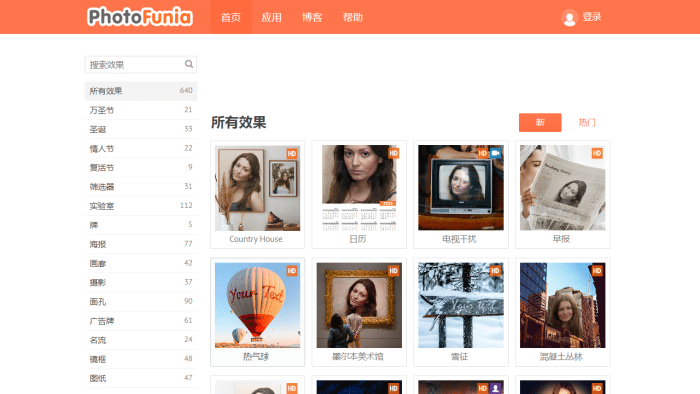Open the 早报 effect thumbnail
Screen dimensions: 700x394
tap(562, 188)
